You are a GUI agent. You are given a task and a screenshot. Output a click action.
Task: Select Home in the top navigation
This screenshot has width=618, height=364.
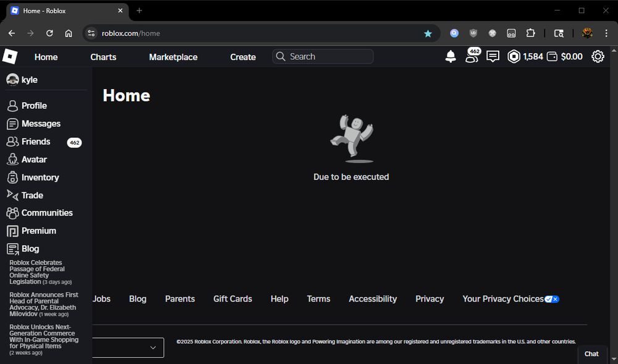tap(46, 57)
